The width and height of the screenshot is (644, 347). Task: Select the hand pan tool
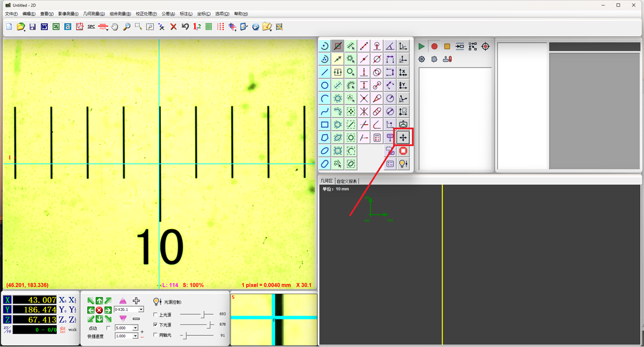coord(115,27)
